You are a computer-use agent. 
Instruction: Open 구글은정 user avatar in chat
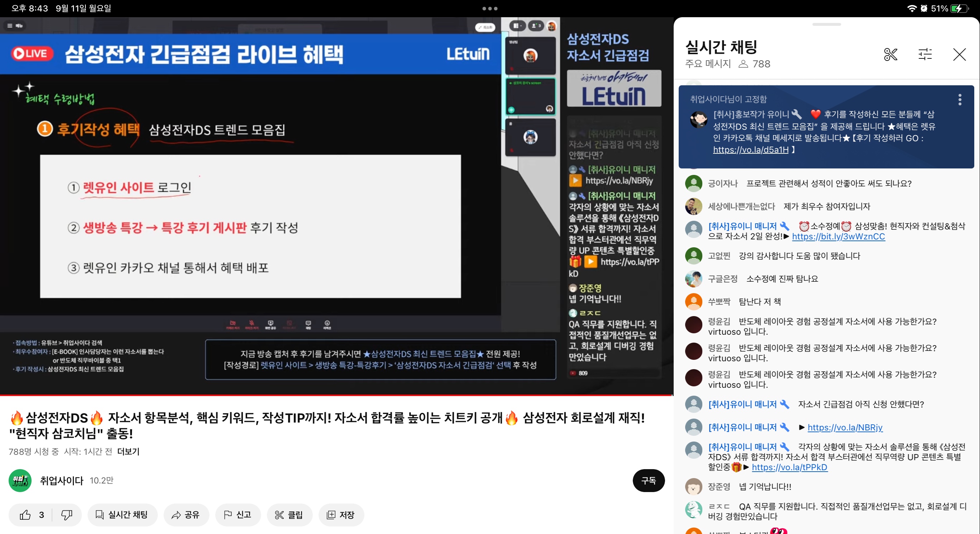(693, 279)
